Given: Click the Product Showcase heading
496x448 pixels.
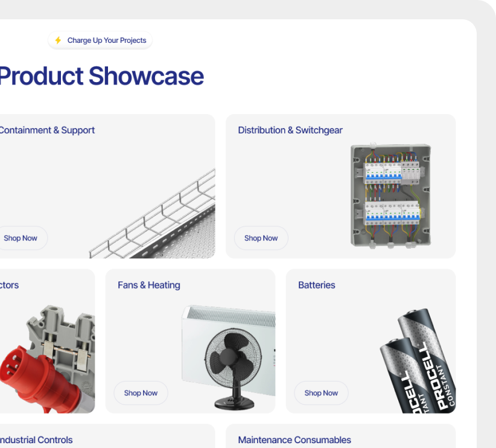Looking at the screenshot, I should coord(101,76).
